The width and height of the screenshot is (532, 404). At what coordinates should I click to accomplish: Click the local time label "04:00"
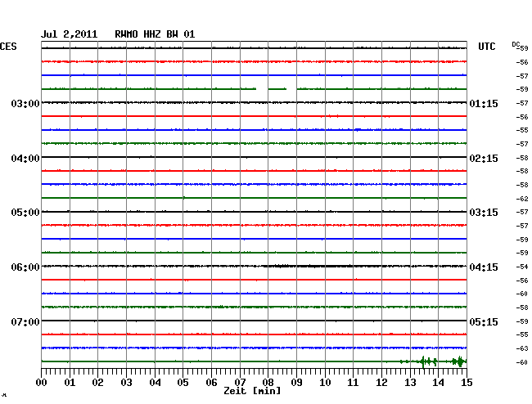(25, 159)
